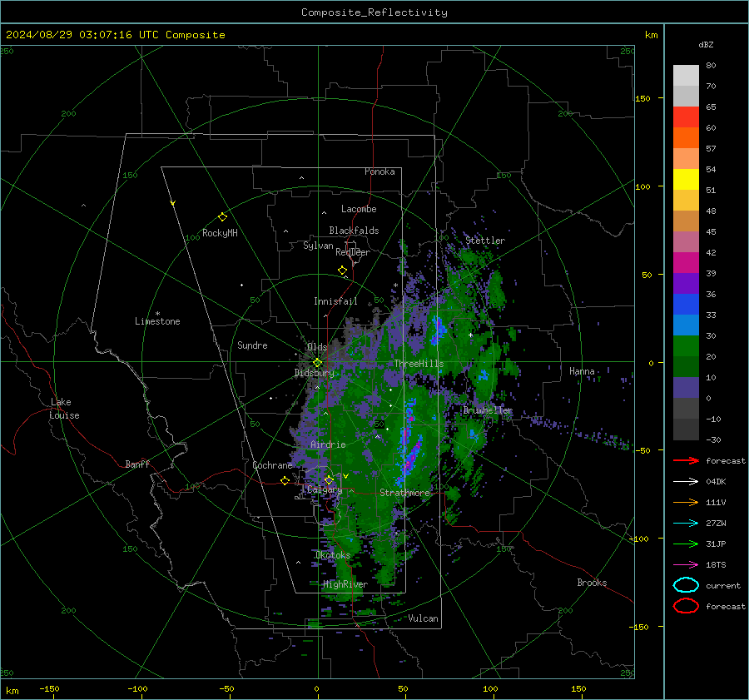Click the Vulcan town label
Image resolution: width=749 pixels, height=700 pixels.
tap(424, 618)
